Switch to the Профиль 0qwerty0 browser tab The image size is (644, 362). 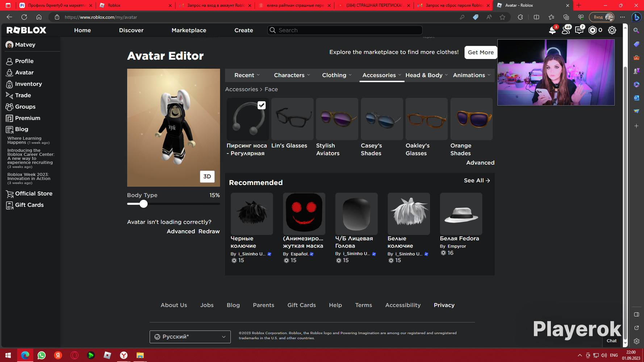(x=56, y=5)
